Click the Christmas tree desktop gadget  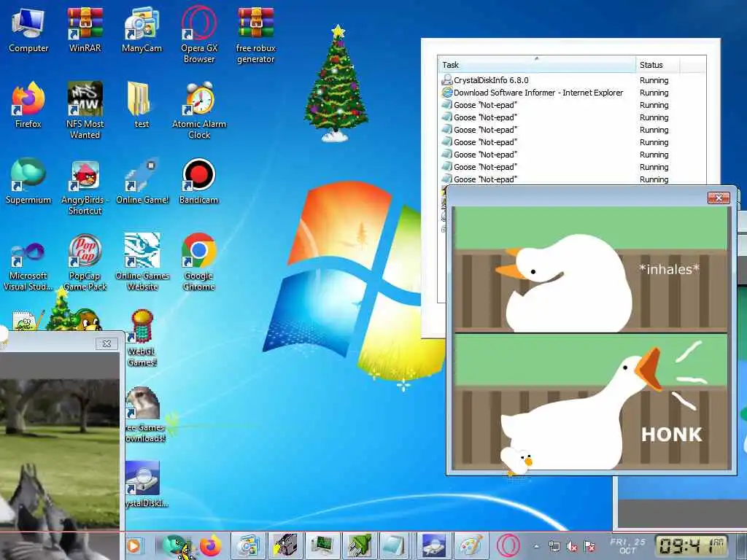(336, 84)
